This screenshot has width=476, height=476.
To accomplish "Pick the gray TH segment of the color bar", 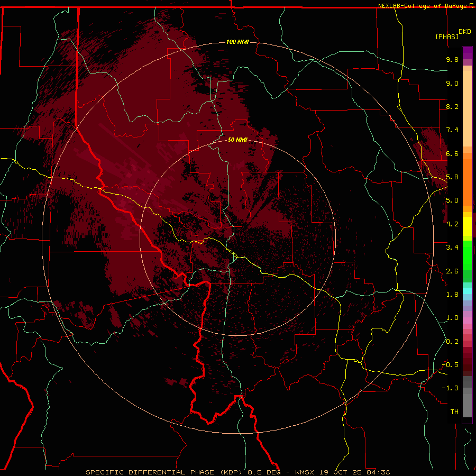I will [x=467, y=406].
